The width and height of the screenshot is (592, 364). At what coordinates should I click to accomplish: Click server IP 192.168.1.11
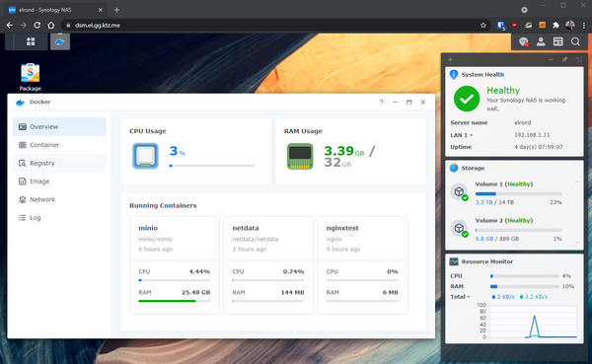click(x=532, y=135)
